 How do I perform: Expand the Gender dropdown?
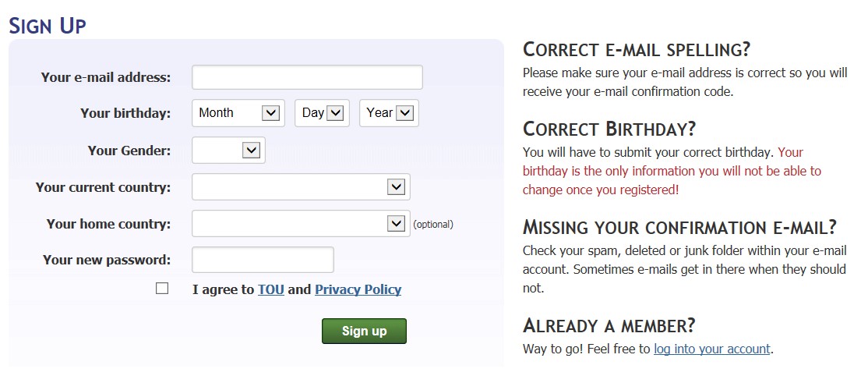click(x=228, y=151)
